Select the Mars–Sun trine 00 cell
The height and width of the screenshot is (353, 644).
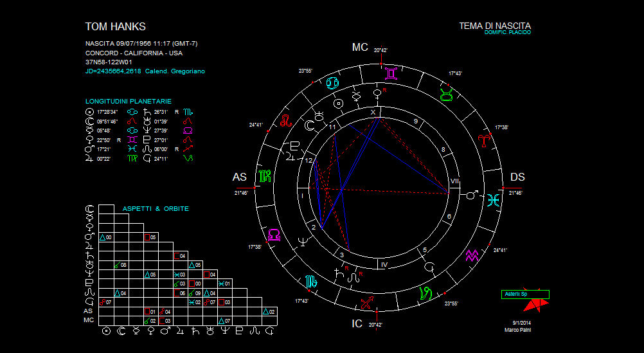(106, 237)
